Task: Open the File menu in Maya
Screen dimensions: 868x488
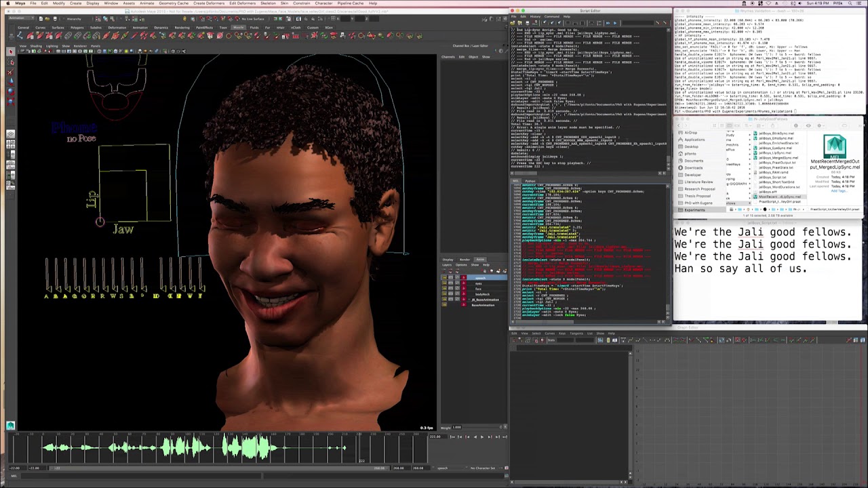Action: [33, 3]
